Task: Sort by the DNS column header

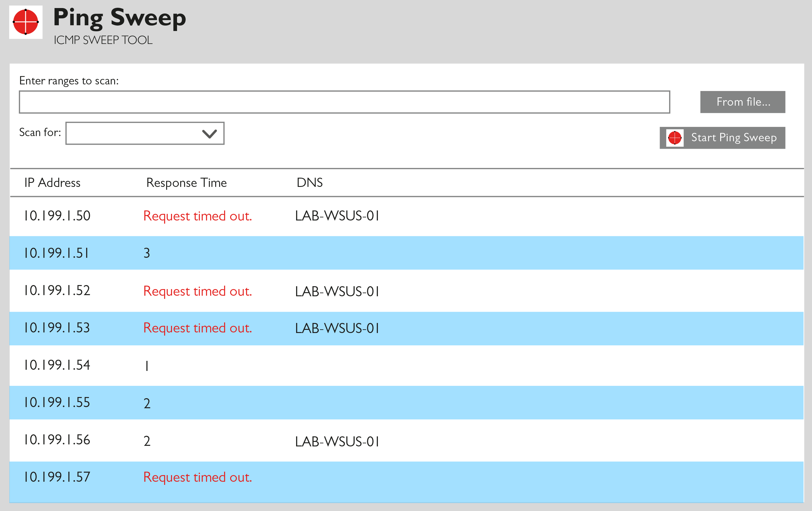Action: click(310, 183)
